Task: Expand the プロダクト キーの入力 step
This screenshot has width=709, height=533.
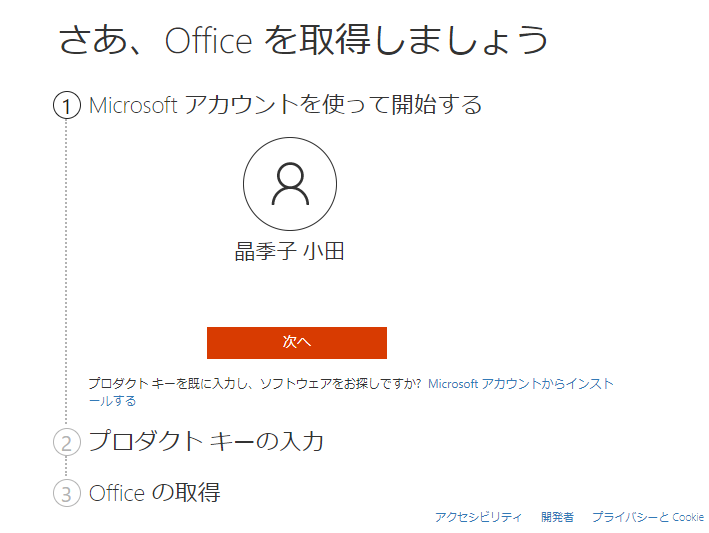Action: 206,441
